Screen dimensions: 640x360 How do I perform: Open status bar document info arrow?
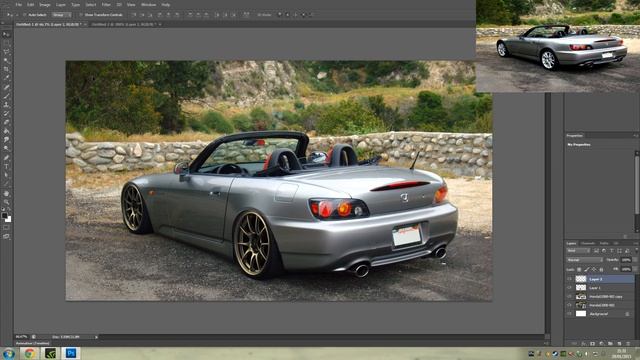coord(96,337)
